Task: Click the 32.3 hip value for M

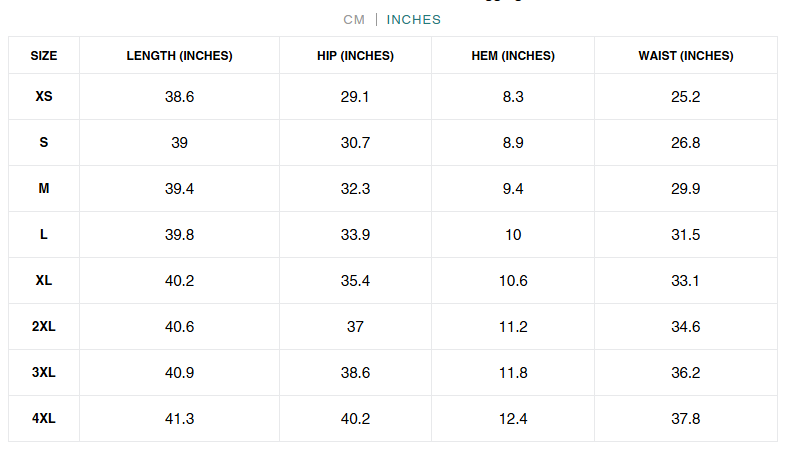Action: click(x=355, y=189)
